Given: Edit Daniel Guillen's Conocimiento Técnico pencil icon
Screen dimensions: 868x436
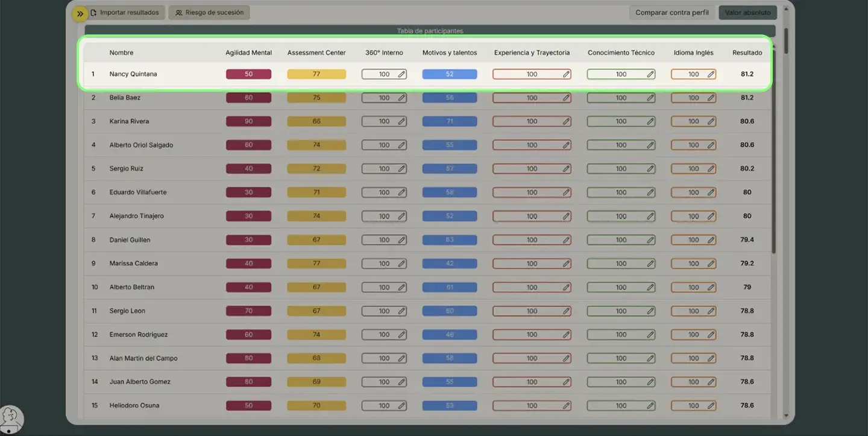Looking at the screenshot, I should tap(650, 240).
